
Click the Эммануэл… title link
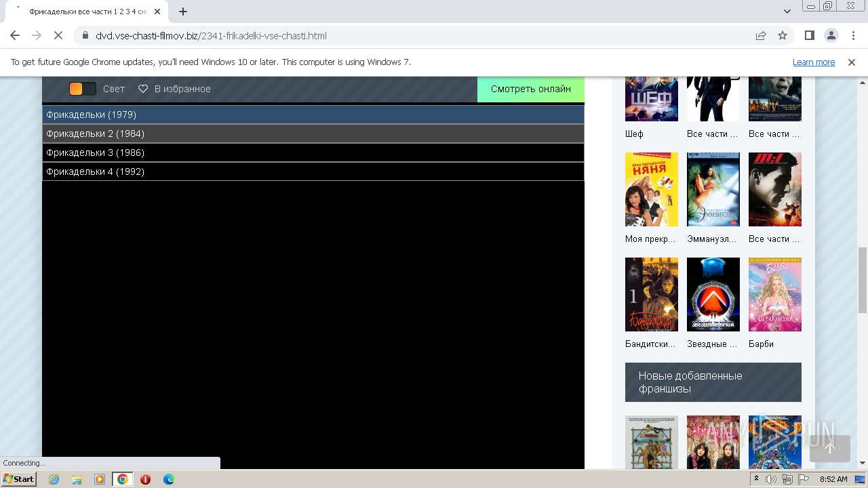[x=712, y=239]
